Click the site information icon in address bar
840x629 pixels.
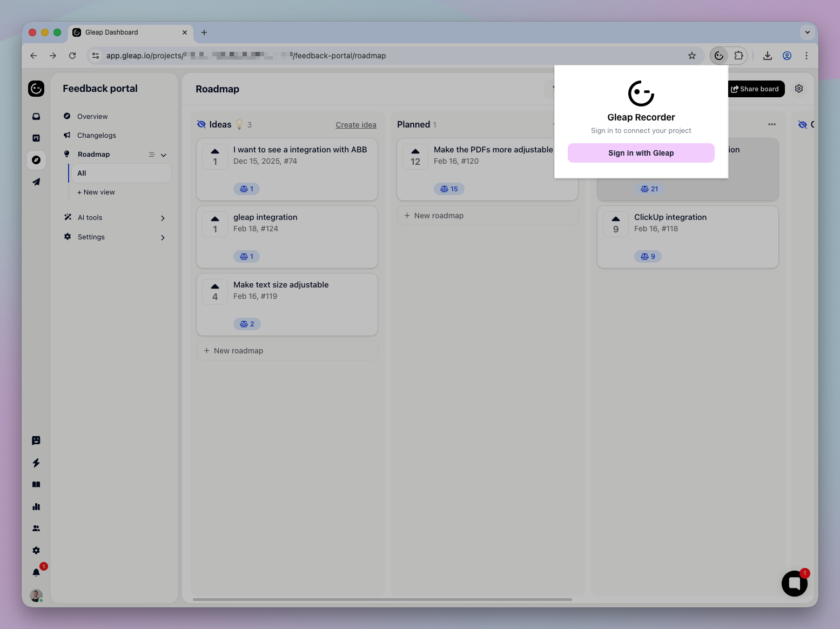96,56
